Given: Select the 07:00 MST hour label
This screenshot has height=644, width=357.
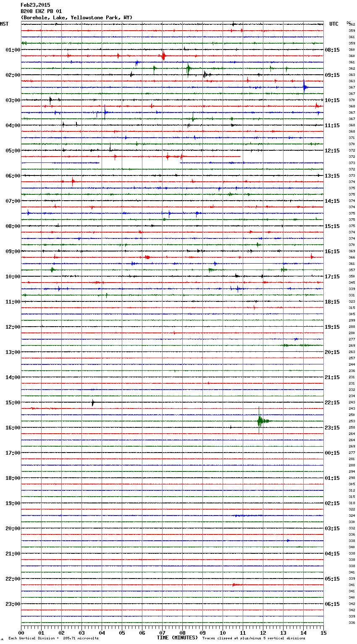Looking at the screenshot, I should coord(13,201).
